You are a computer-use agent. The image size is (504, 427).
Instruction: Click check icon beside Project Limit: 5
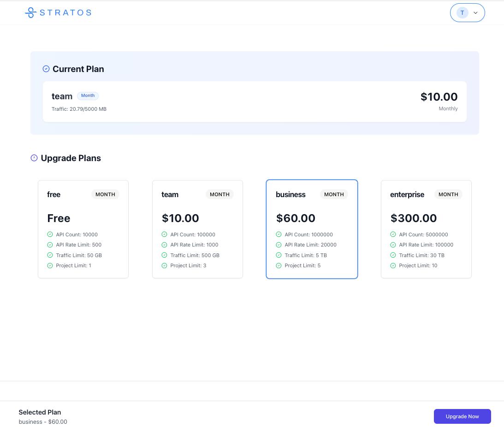pyautogui.click(x=279, y=265)
